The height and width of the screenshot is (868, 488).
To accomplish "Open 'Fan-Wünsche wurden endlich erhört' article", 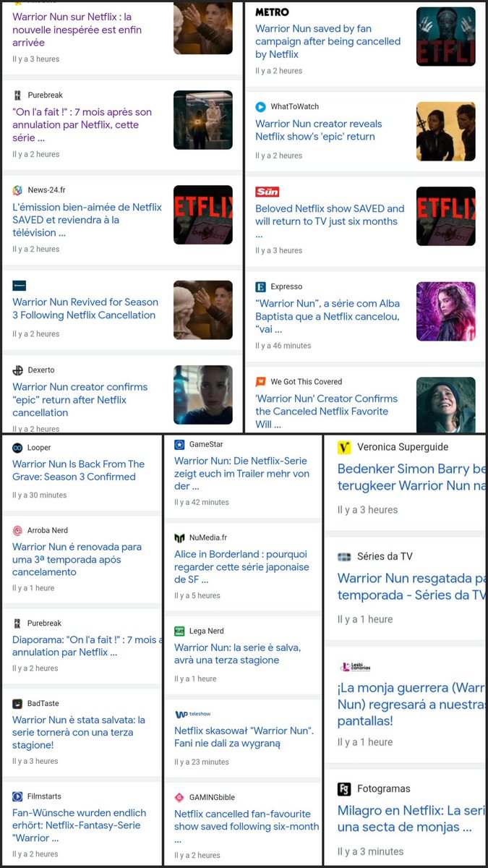I will [x=79, y=825].
